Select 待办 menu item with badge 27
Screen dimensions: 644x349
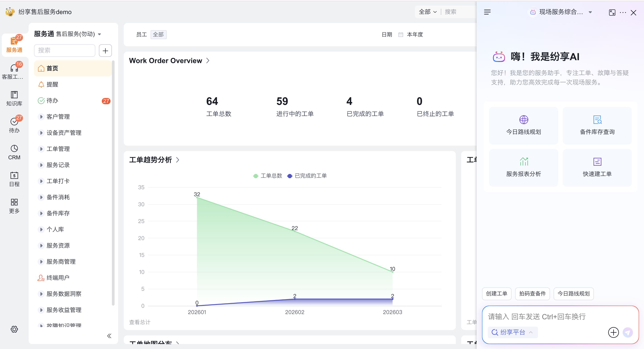pos(52,100)
